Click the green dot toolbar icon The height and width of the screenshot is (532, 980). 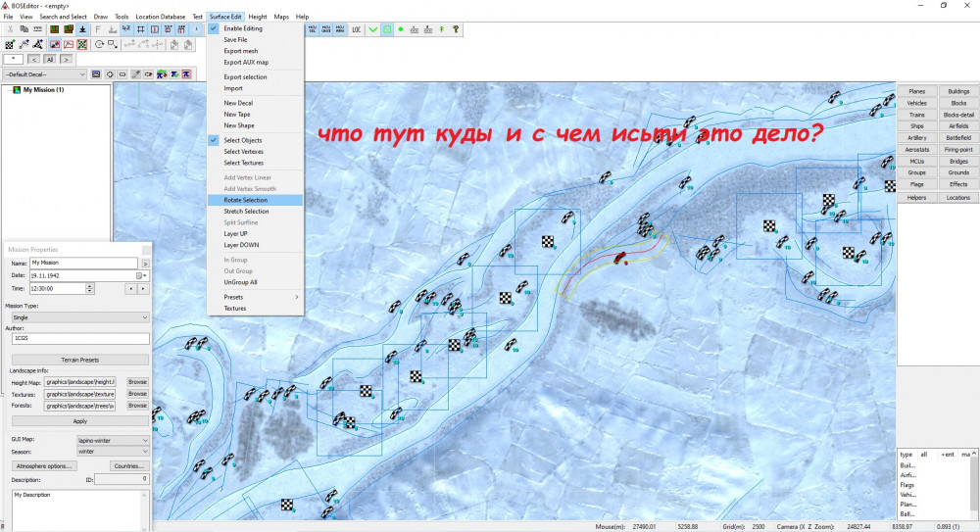(401, 29)
